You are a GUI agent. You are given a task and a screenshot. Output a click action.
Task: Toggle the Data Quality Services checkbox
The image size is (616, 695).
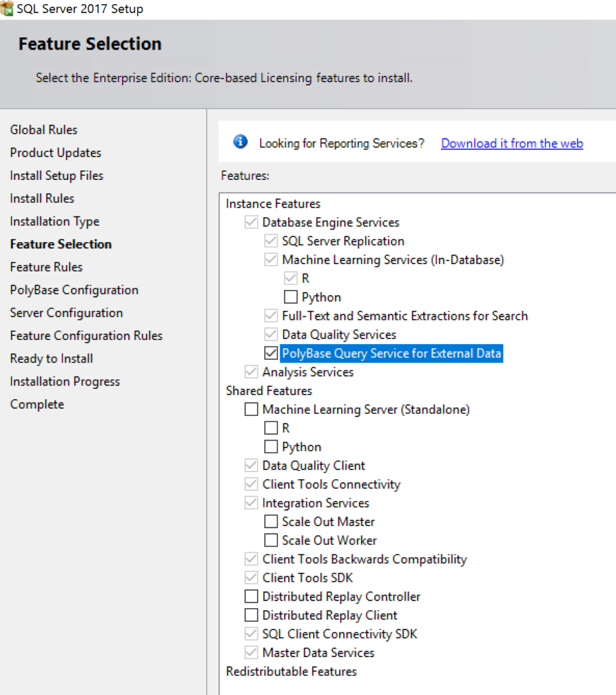click(271, 334)
